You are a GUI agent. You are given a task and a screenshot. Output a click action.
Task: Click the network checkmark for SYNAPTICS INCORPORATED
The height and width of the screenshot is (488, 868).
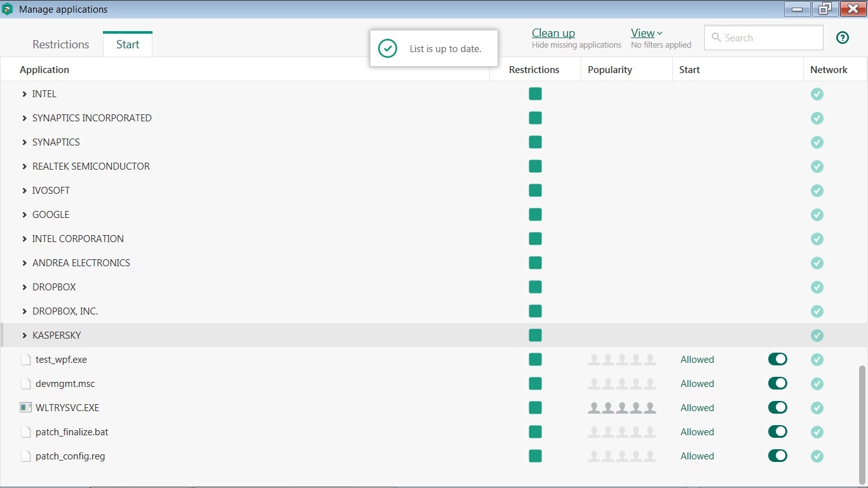817,118
